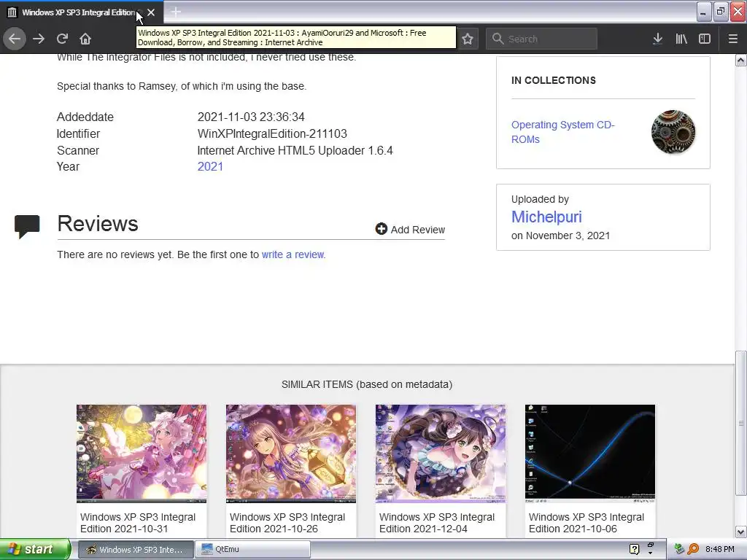Click the IN COLLECTIONS heading
The image size is (747, 560).
pyautogui.click(x=554, y=80)
